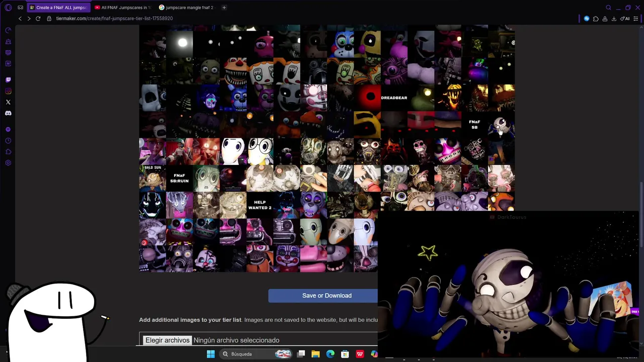Open a new browser tab
This screenshot has height=362, width=644.
pos(224,8)
